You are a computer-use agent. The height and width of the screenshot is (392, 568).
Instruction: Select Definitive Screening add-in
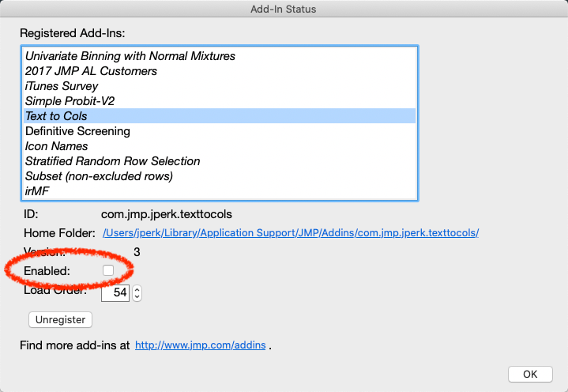(x=220, y=131)
